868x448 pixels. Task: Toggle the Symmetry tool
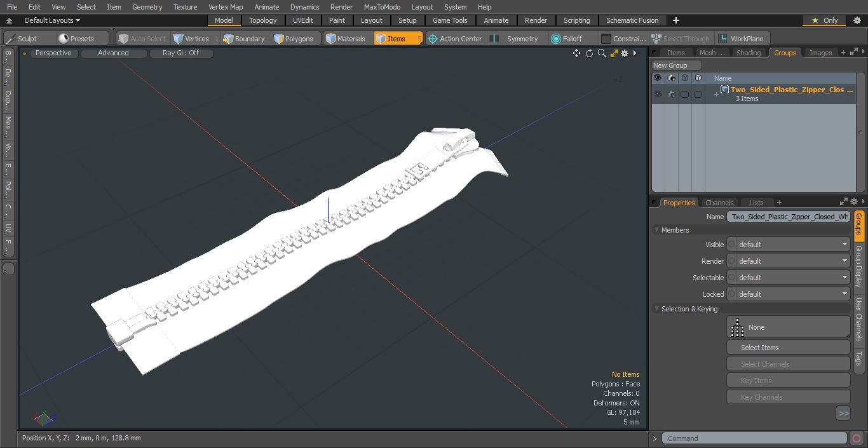[516, 39]
